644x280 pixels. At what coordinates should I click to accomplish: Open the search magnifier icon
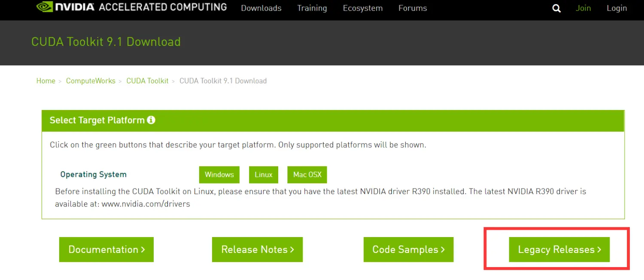click(x=556, y=8)
